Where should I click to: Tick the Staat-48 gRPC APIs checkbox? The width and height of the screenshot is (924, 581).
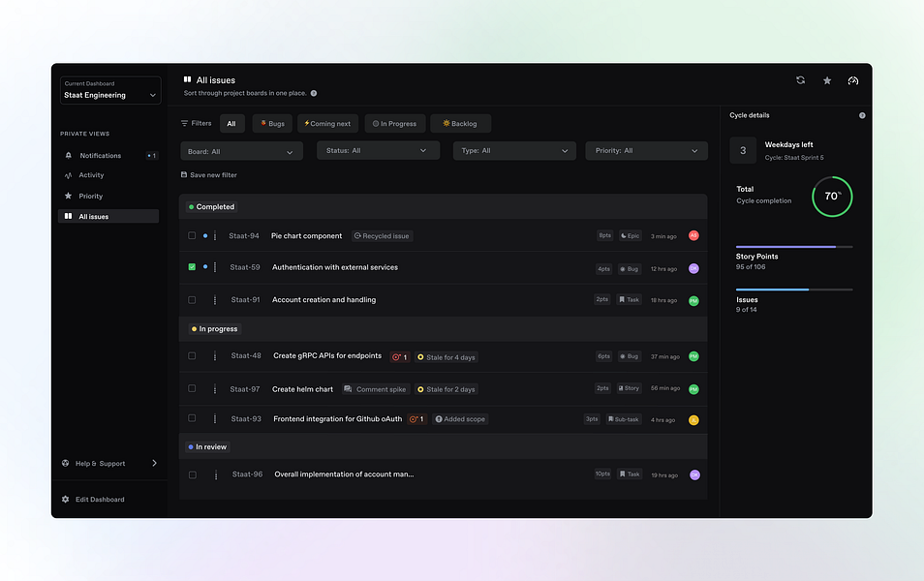click(192, 356)
